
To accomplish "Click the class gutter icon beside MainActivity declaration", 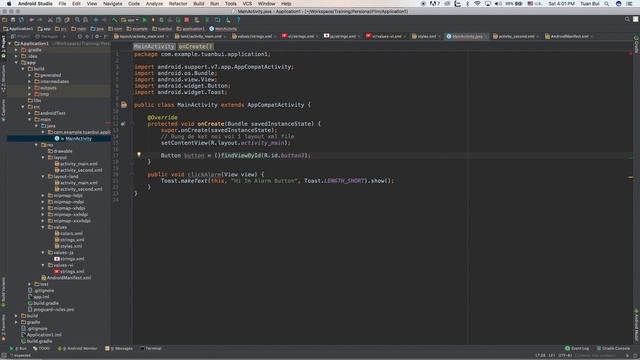I will coord(124,105).
